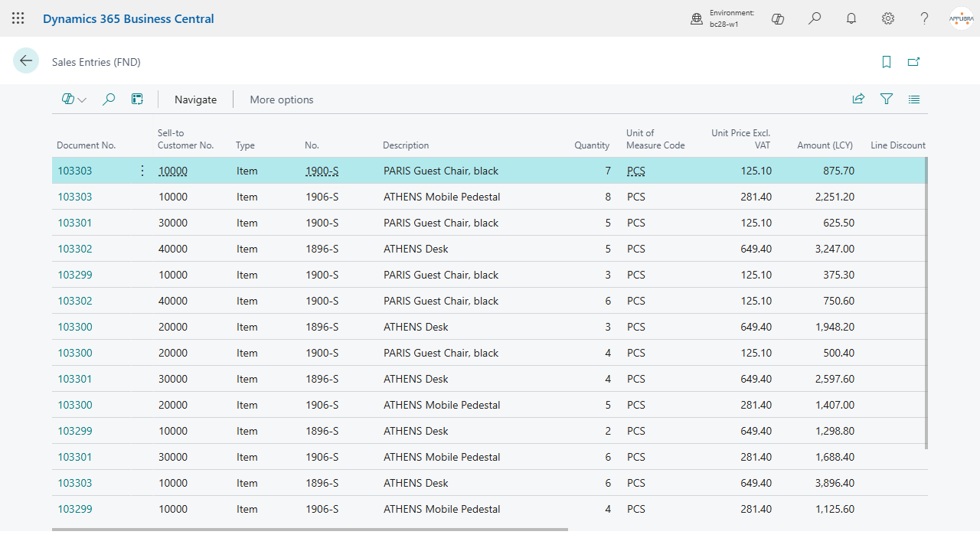Screen dimensions: 980x551
Task: Change the list layout view
Action: 914,99
